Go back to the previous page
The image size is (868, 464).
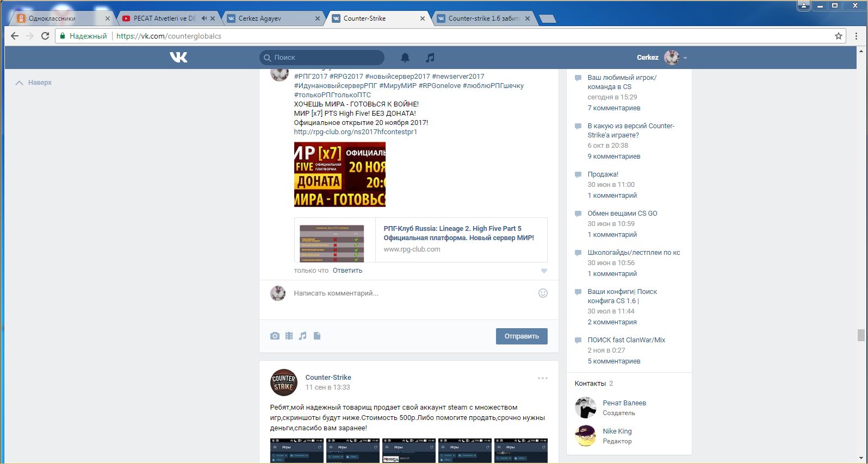point(15,36)
